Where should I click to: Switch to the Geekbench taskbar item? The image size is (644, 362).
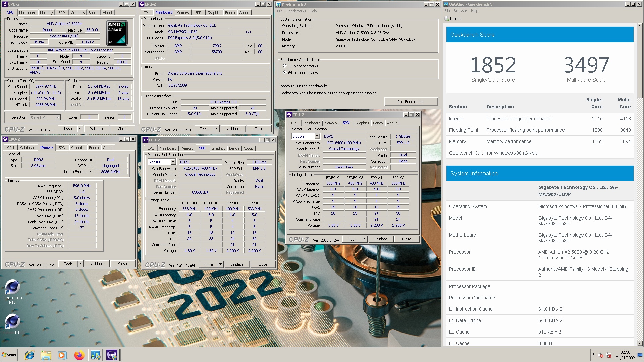tap(96, 355)
